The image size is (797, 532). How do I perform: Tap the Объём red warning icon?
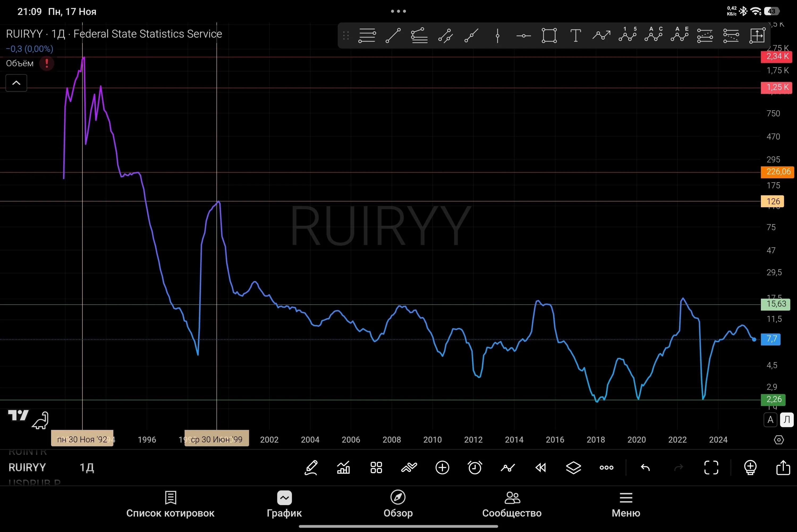pyautogui.click(x=47, y=63)
